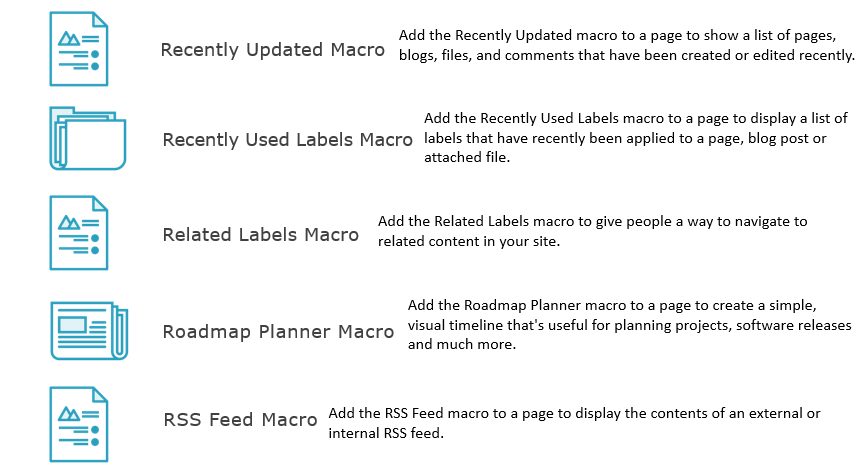This screenshot has height=475, width=859.
Task: Open the Recently Used Labels Macro heading
Action: pyautogui.click(x=287, y=140)
